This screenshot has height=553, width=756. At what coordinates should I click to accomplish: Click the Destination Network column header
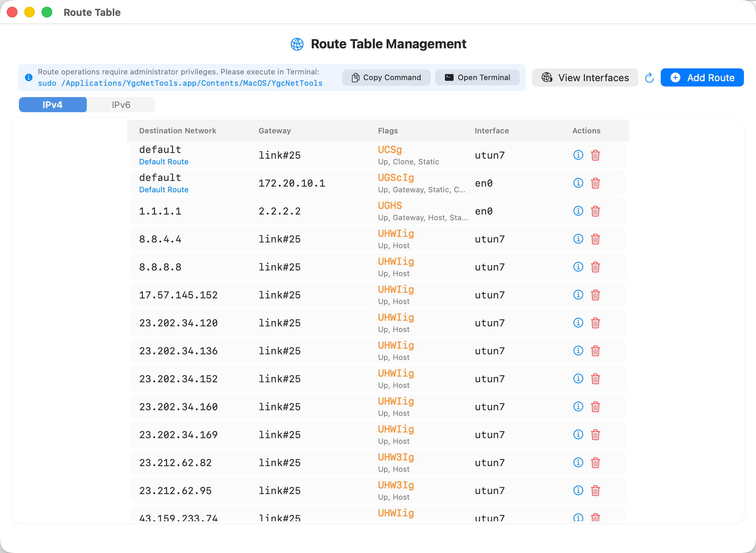click(x=177, y=131)
